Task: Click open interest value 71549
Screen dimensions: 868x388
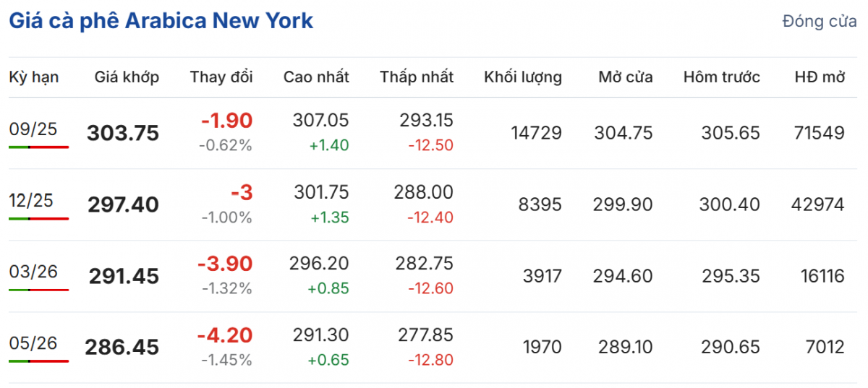Action: point(818,133)
